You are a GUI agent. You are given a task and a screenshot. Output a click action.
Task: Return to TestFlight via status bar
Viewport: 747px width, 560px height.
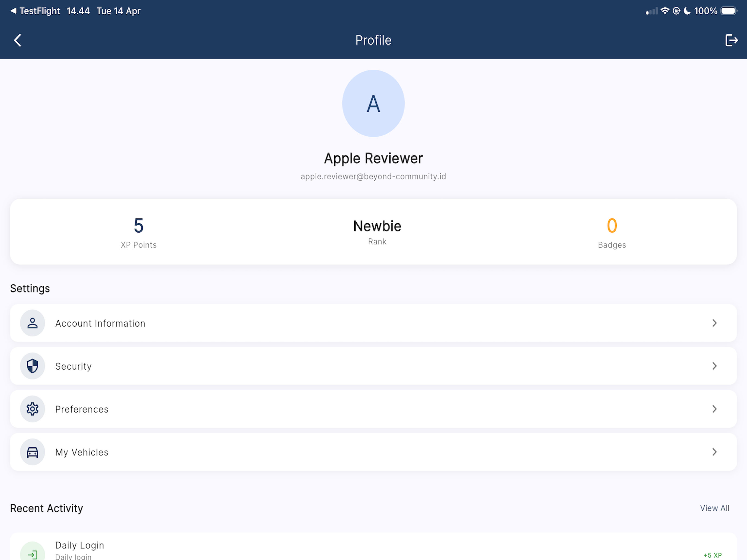(x=35, y=11)
